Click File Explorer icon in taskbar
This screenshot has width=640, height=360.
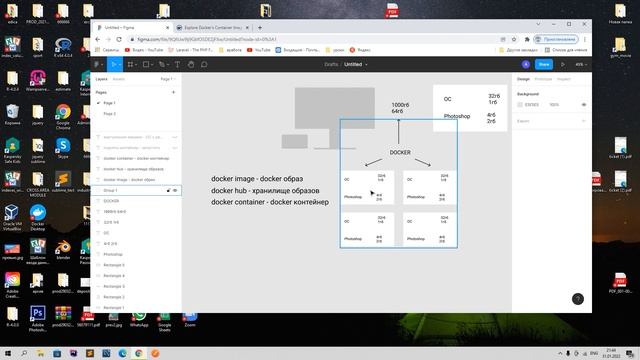pyautogui.click(x=40, y=353)
